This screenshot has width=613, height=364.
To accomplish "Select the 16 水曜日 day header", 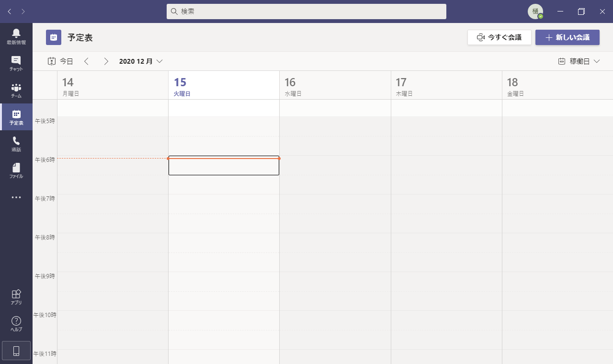I will coord(335,86).
